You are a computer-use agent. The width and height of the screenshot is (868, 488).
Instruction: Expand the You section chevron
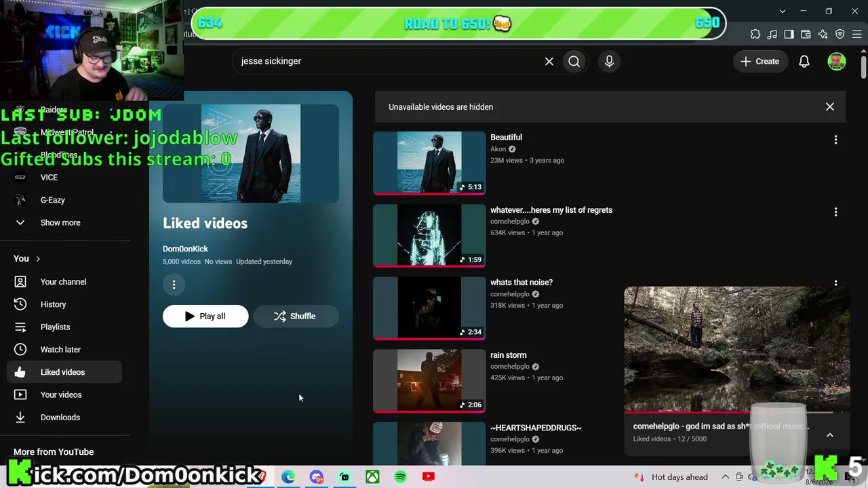[x=38, y=259]
